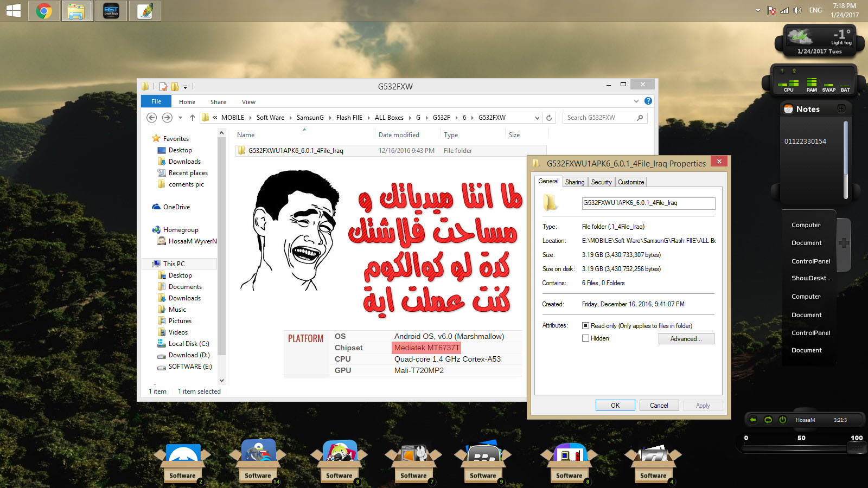Open the Share ribbon tab
This screenshot has height=488, width=868.
click(218, 102)
